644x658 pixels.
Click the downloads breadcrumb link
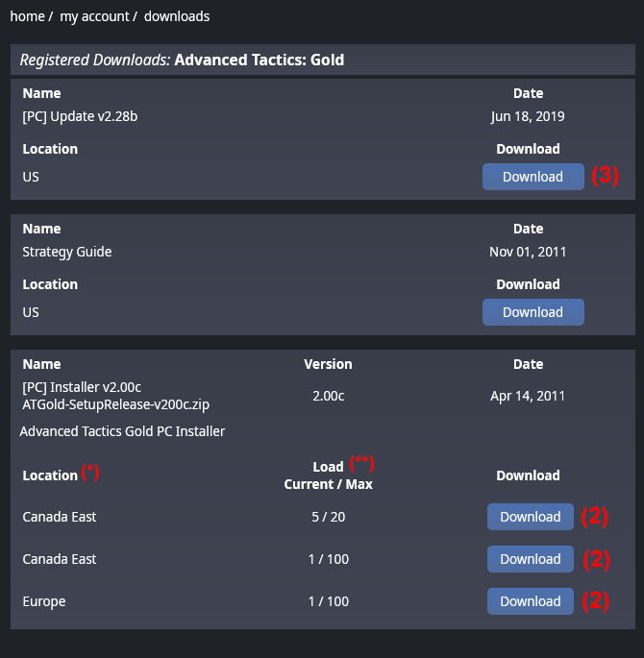click(x=177, y=16)
